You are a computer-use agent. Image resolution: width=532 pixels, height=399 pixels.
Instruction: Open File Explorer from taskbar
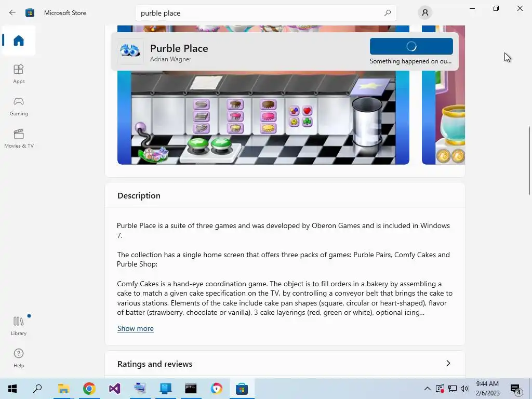(63, 389)
